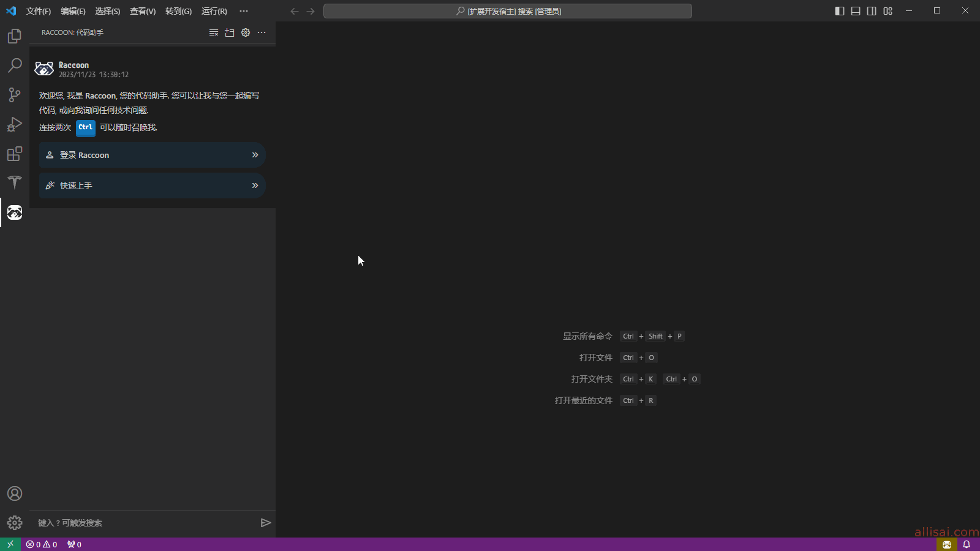Close the VS Code window
The width and height of the screenshot is (980, 551).
tap(965, 11)
